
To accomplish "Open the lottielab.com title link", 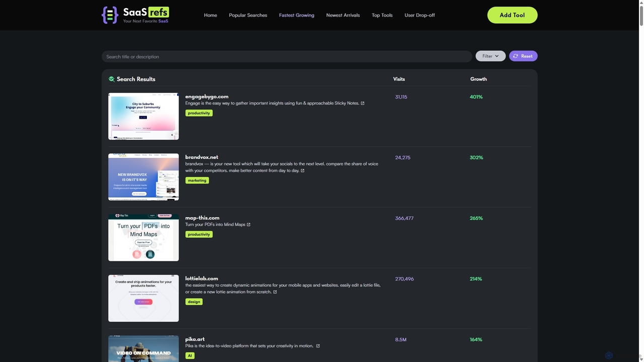I will (x=202, y=279).
